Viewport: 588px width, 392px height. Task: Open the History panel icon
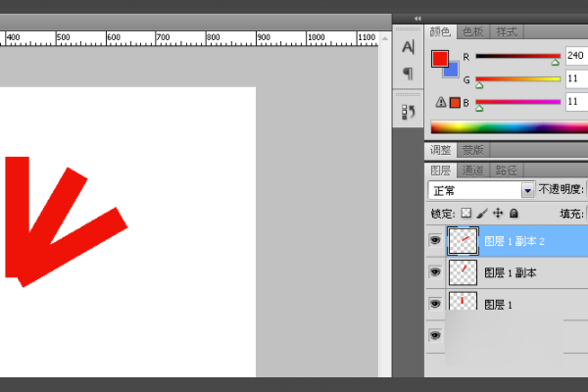pyautogui.click(x=408, y=113)
